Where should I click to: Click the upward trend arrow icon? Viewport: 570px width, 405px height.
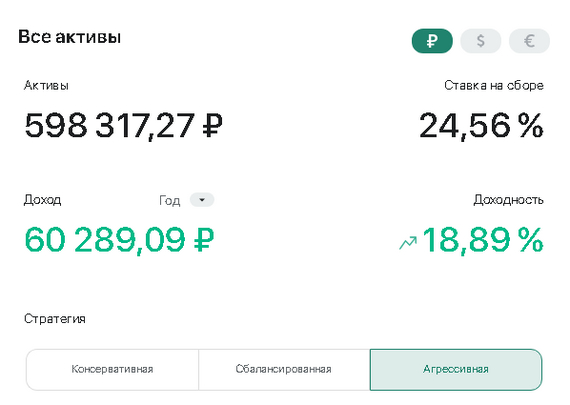coord(408,243)
